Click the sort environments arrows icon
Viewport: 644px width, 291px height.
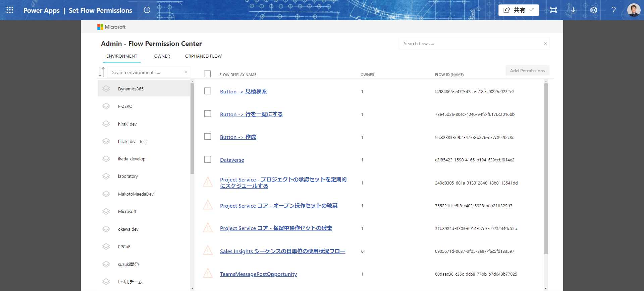(x=102, y=72)
